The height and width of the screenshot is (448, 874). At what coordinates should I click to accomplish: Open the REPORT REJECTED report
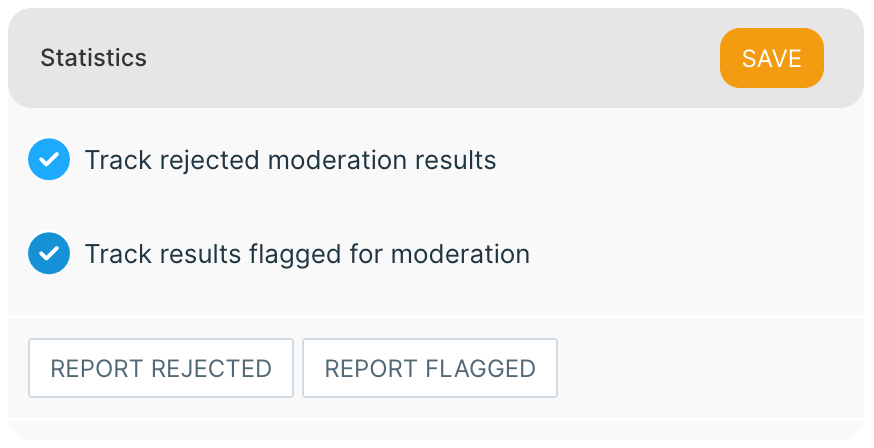click(161, 368)
